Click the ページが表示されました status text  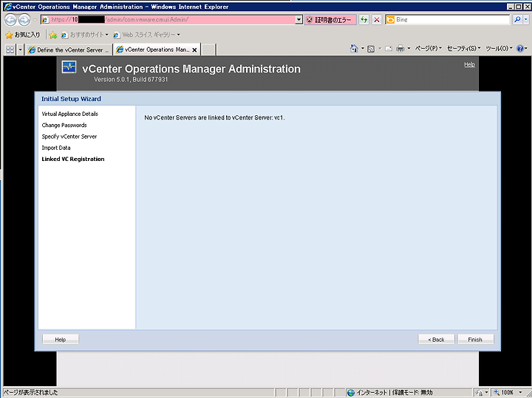click(31, 393)
